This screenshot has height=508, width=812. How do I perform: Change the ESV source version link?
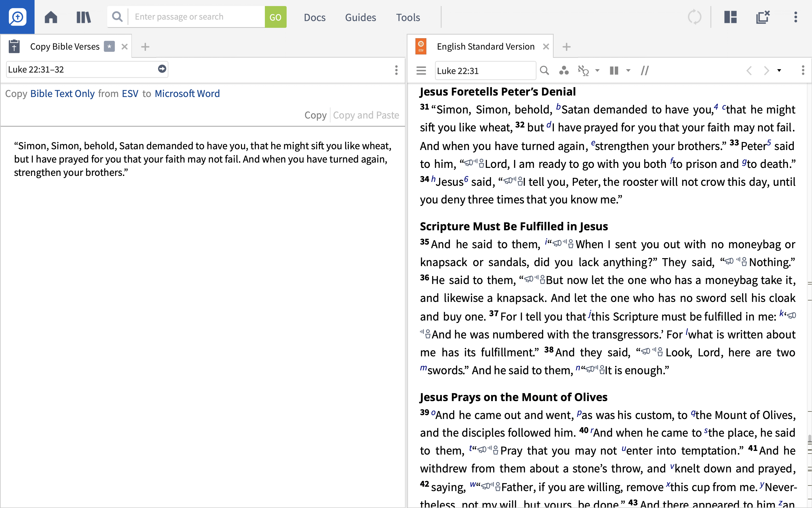[130, 93]
